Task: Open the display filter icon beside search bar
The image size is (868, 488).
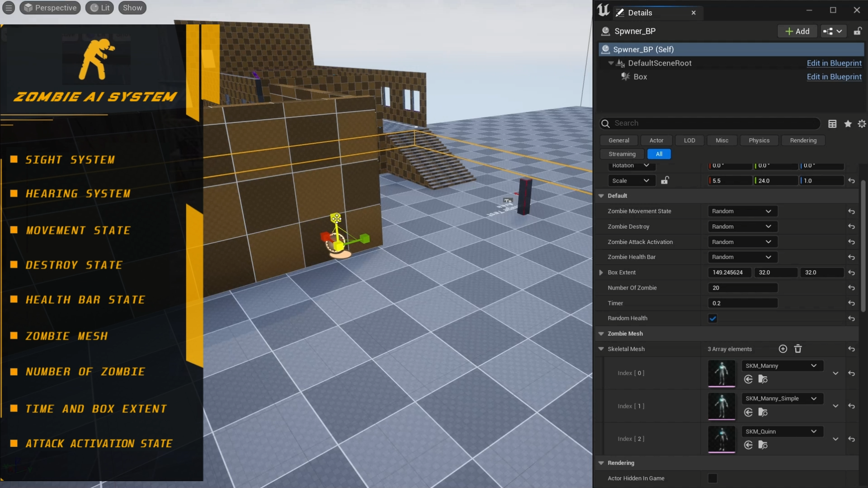Action: [832, 123]
